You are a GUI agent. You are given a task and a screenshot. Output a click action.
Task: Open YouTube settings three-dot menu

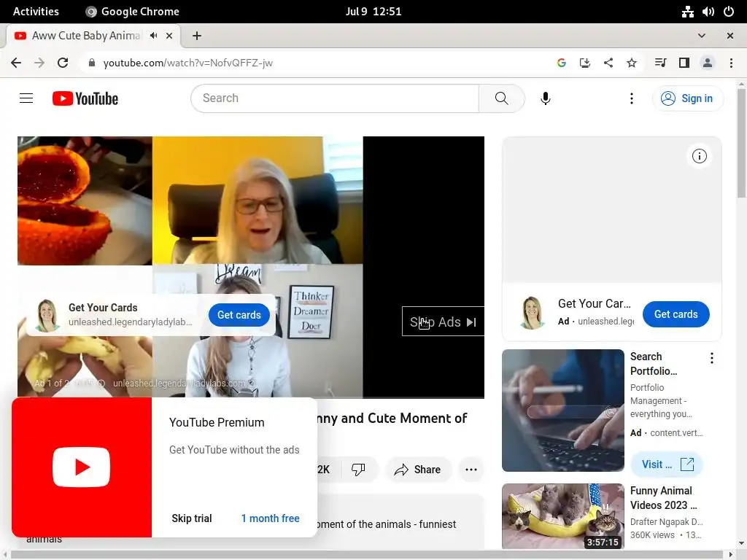coord(631,98)
